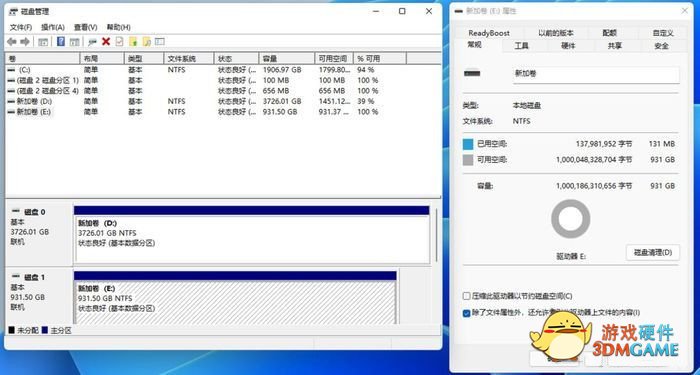The height and width of the screenshot is (375, 700).
Task: Switch to the 自定义 tab
Action: [x=663, y=33]
